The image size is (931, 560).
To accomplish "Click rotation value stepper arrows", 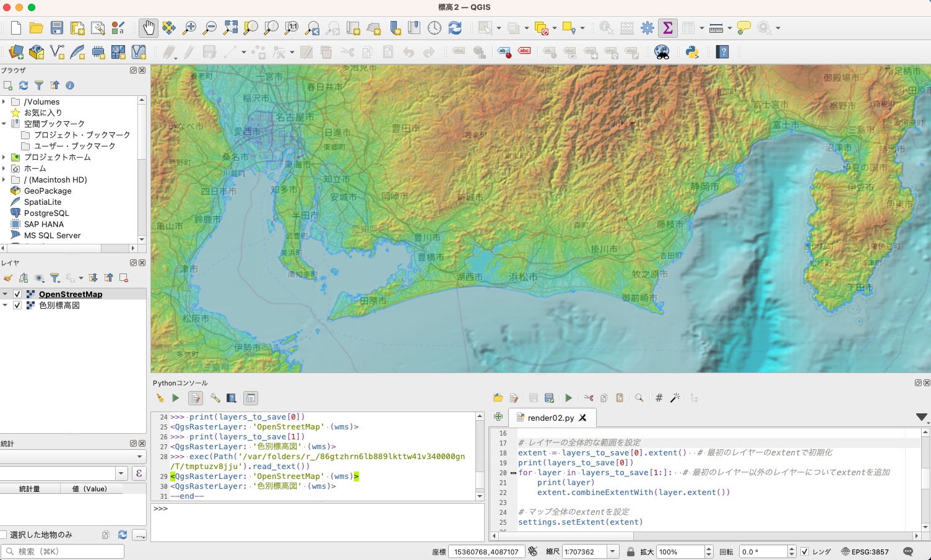I will click(791, 552).
